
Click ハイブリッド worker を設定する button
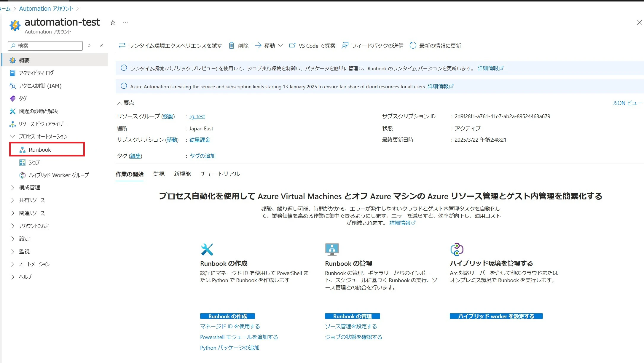(496, 316)
